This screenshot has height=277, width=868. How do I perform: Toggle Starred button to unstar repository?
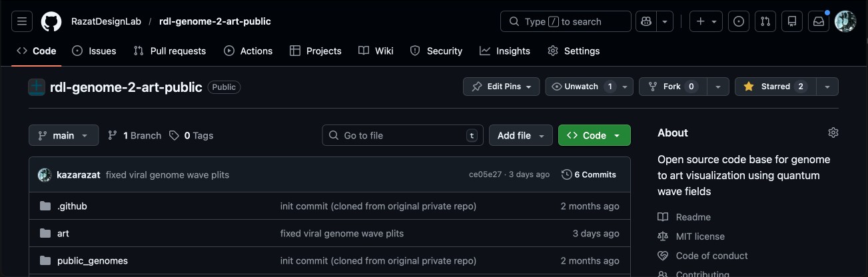[x=775, y=87]
